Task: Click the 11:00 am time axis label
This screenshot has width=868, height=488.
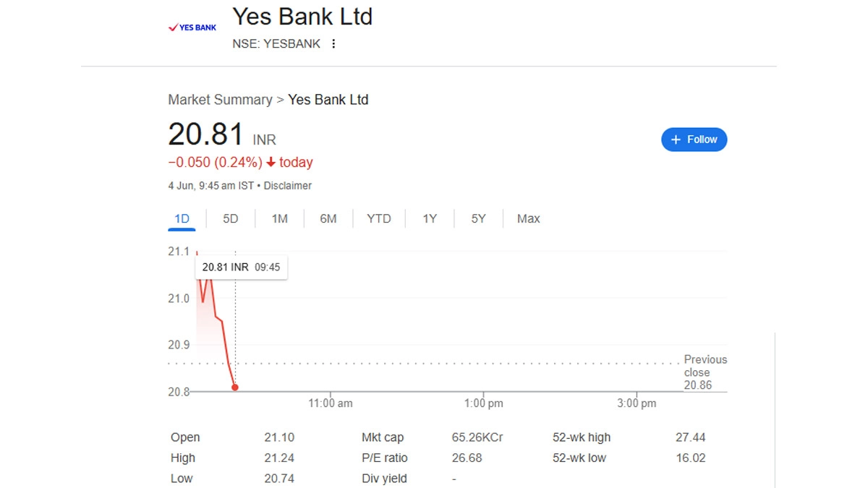Action: click(331, 403)
